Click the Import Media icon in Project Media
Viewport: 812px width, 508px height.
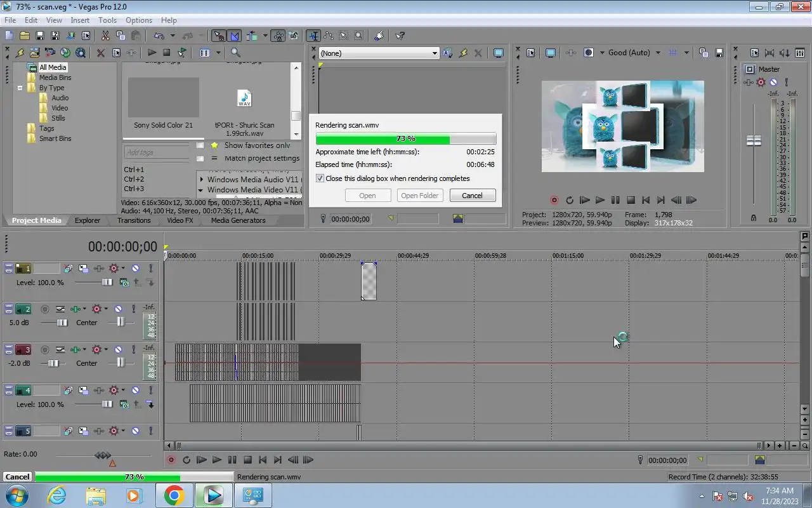(34, 53)
